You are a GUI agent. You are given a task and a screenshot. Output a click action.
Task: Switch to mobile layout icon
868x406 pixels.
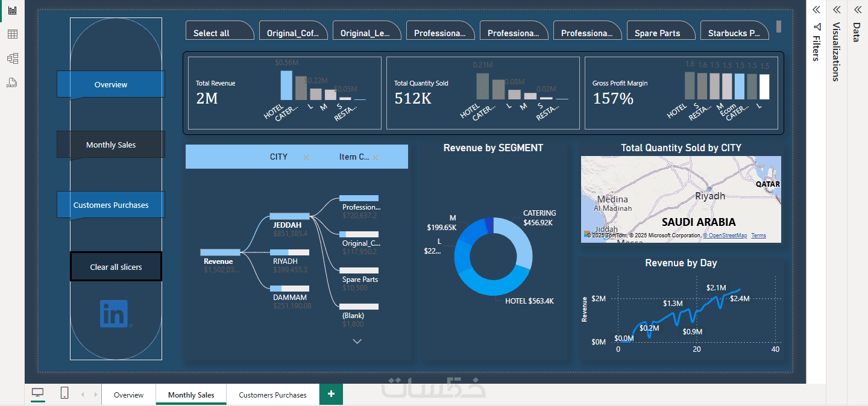coord(64,393)
